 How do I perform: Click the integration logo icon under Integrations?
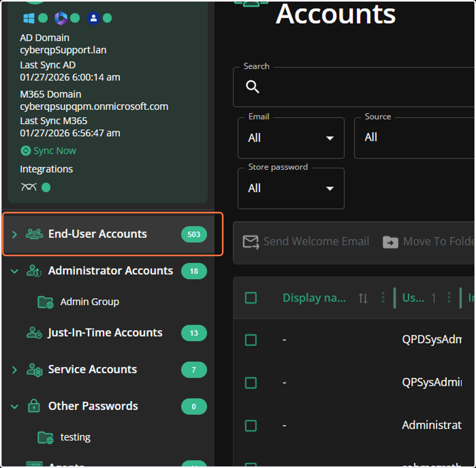(29, 187)
